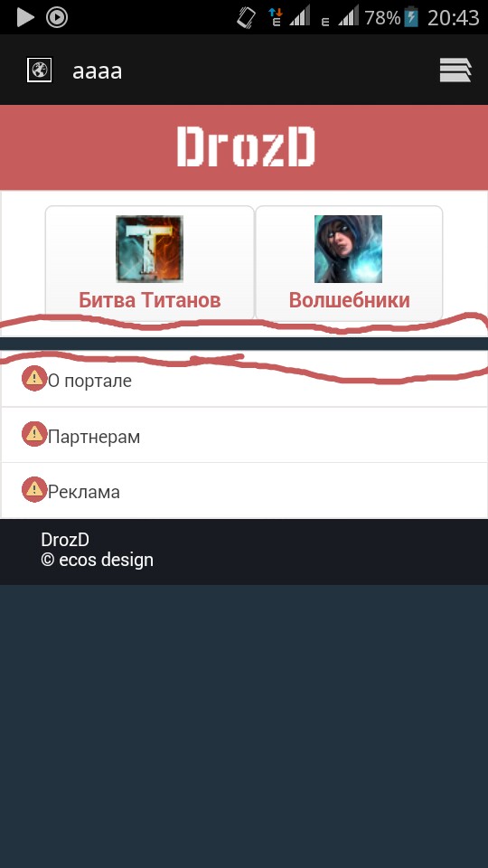Tap the play triangle in status bar
Screen dimensions: 488x868
click(x=25, y=18)
